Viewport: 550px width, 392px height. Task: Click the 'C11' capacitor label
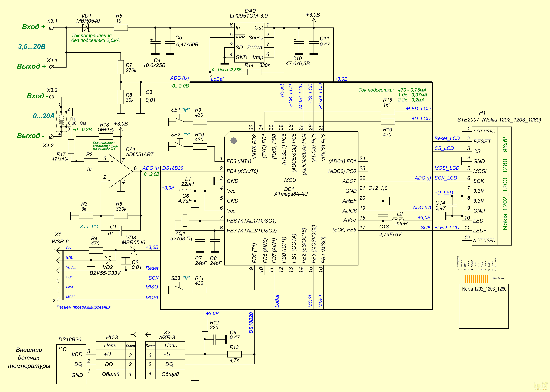[x=324, y=39]
